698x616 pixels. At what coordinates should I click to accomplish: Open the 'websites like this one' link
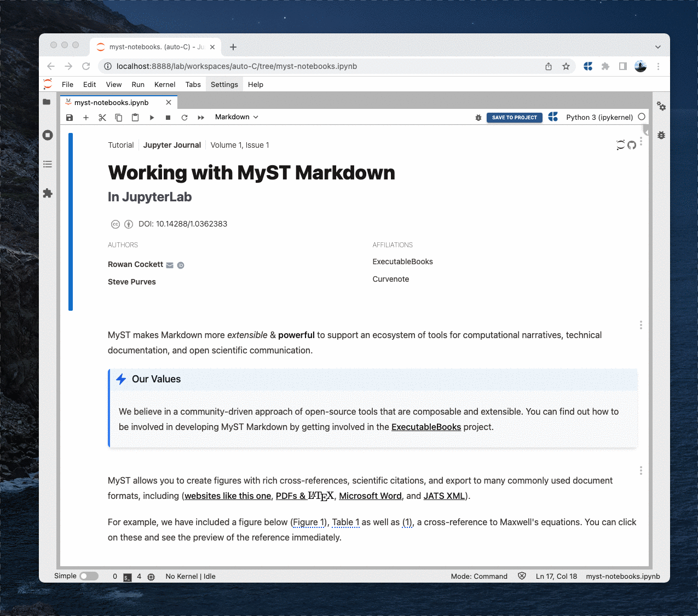click(228, 496)
